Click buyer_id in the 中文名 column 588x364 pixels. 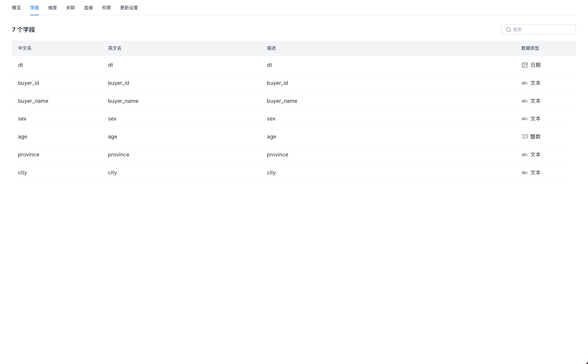[28, 83]
